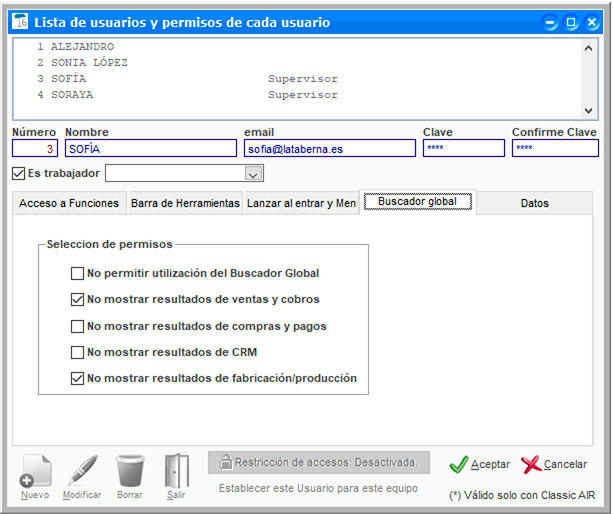
Task: Open the worker dropdown next to Es trabajador
Action: click(x=253, y=174)
